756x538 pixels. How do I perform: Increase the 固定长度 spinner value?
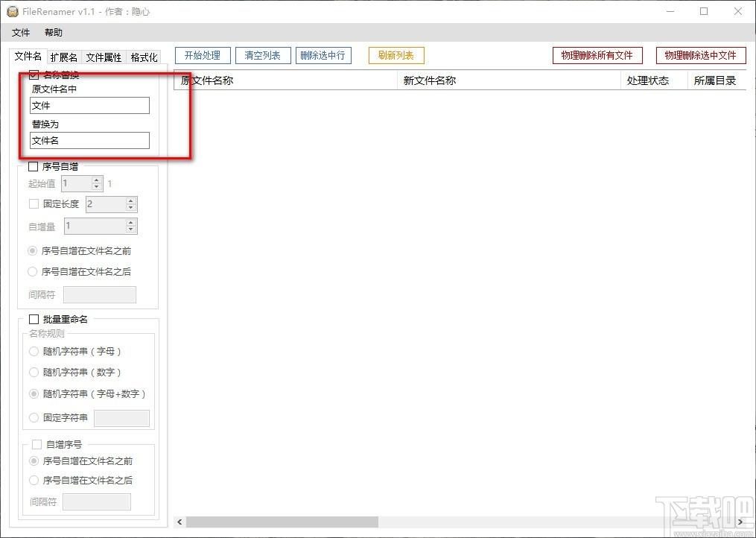coord(131,200)
